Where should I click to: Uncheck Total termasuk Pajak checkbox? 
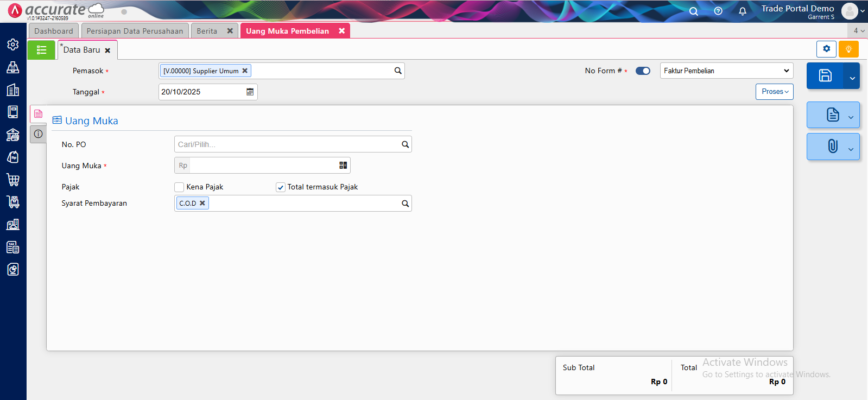tap(281, 187)
